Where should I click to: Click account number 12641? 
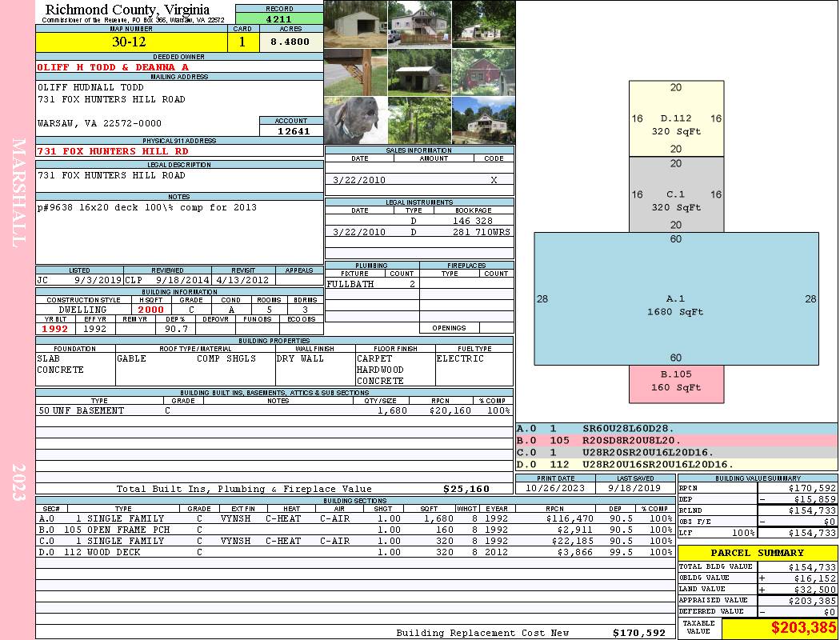coord(293,130)
